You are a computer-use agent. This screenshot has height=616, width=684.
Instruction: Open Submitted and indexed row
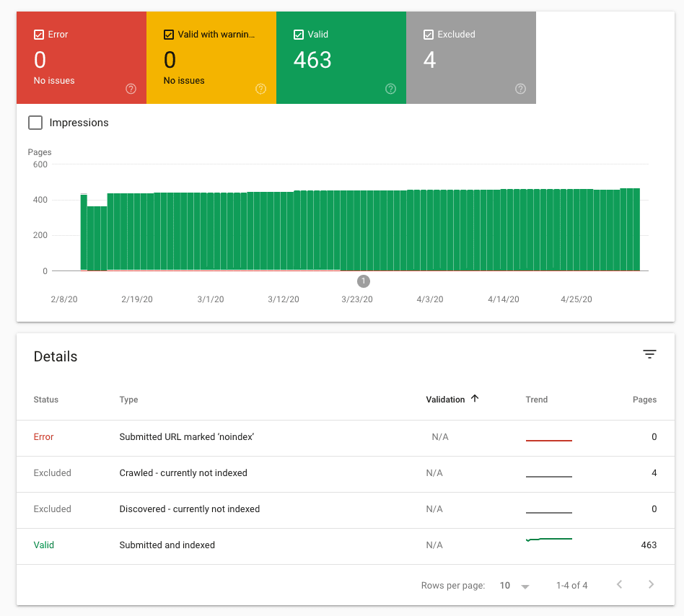pos(346,547)
